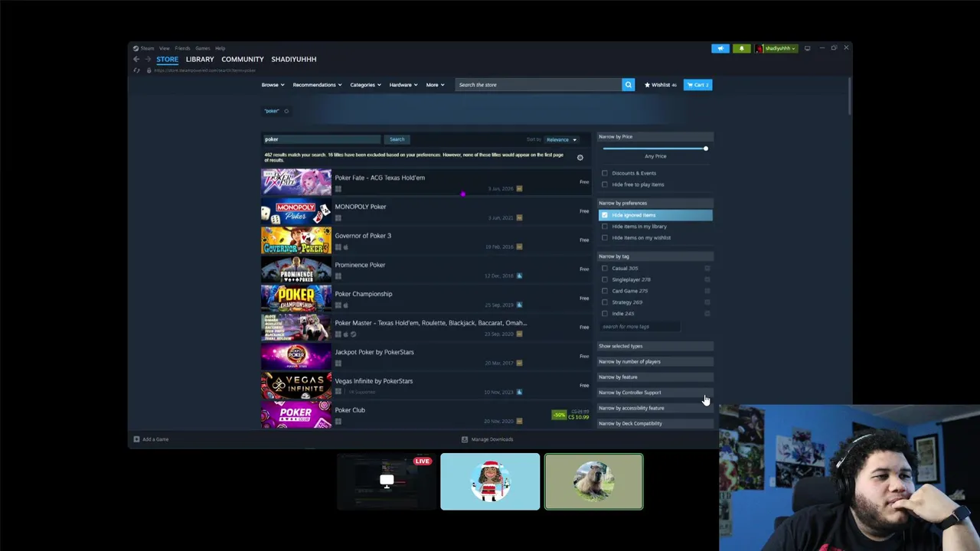Expand Narrow by Deck Compatibility

click(x=655, y=423)
